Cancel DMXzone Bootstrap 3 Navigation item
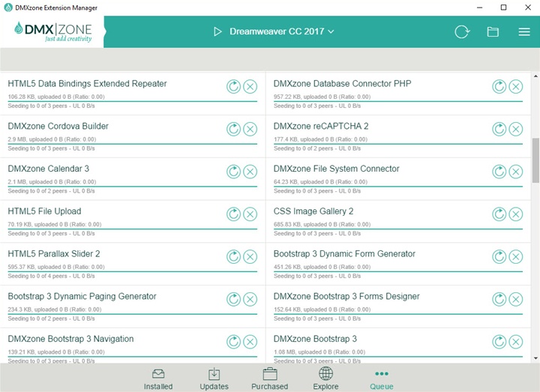The height and width of the screenshot is (392, 540). coord(250,342)
